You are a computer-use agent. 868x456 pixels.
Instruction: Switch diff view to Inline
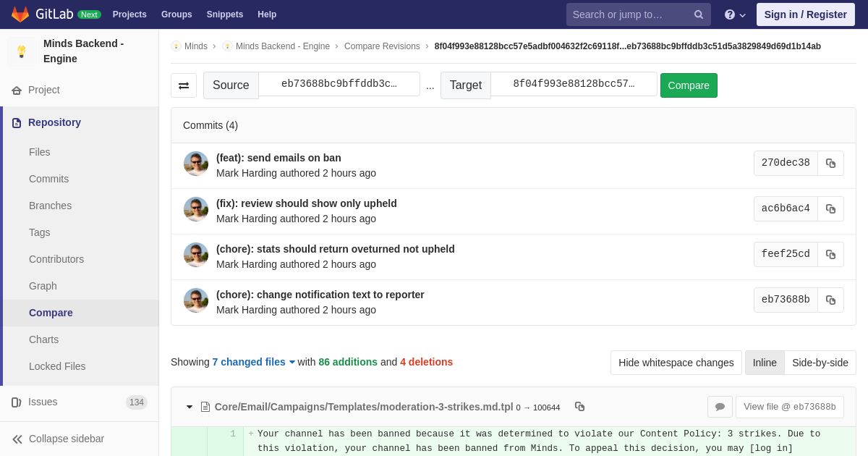point(764,363)
